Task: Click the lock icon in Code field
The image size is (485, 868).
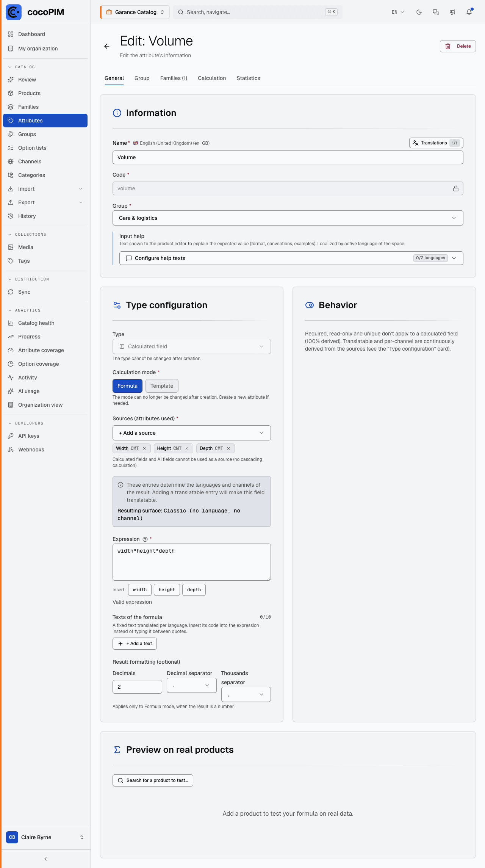Action: (x=456, y=188)
